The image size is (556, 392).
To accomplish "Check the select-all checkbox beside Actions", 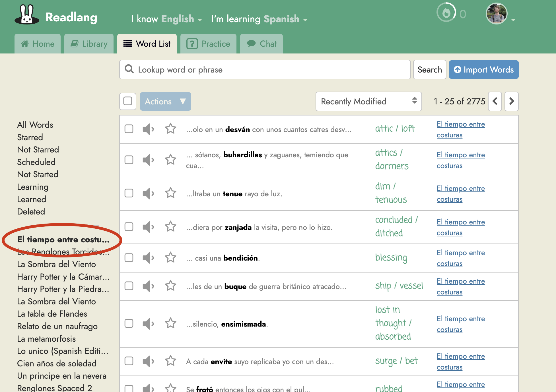I will [x=128, y=101].
